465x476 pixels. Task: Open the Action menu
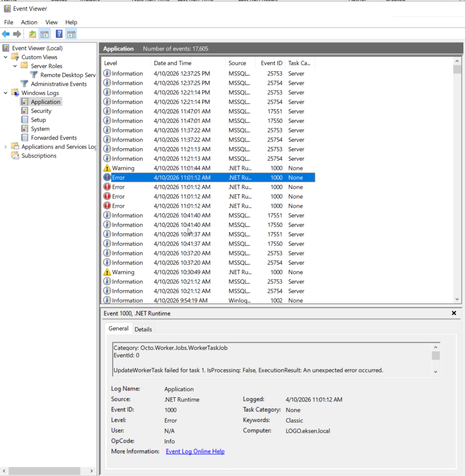[x=29, y=22]
